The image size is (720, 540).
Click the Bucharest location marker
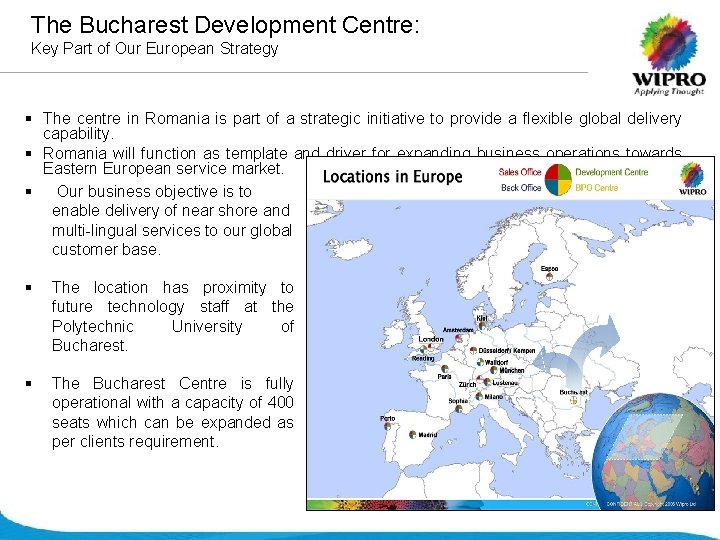click(x=574, y=400)
